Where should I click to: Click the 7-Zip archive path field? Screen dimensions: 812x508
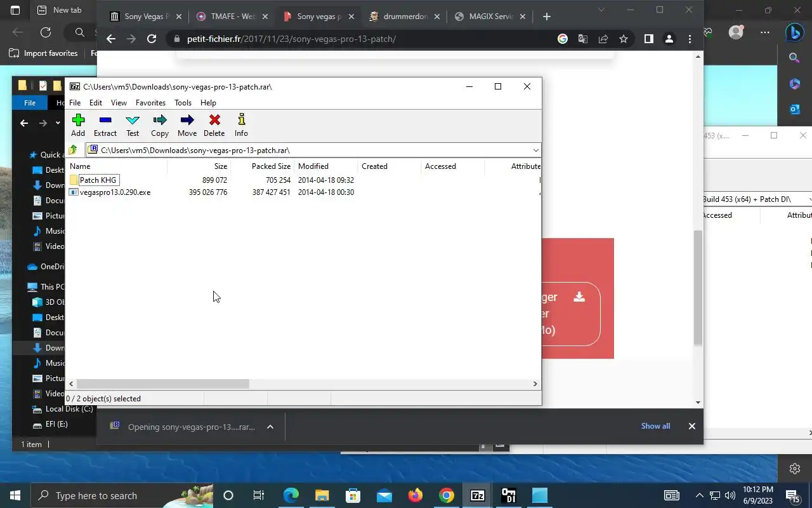(308, 150)
